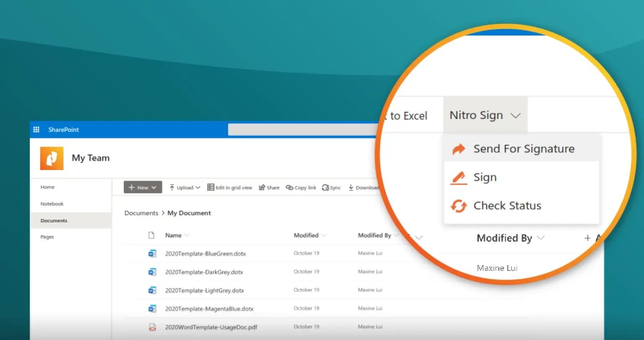Click Word icon beside 2020Template-BlueGreen.dotx
The height and width of the screenshot is (340, 644).
tap(152, 253)
